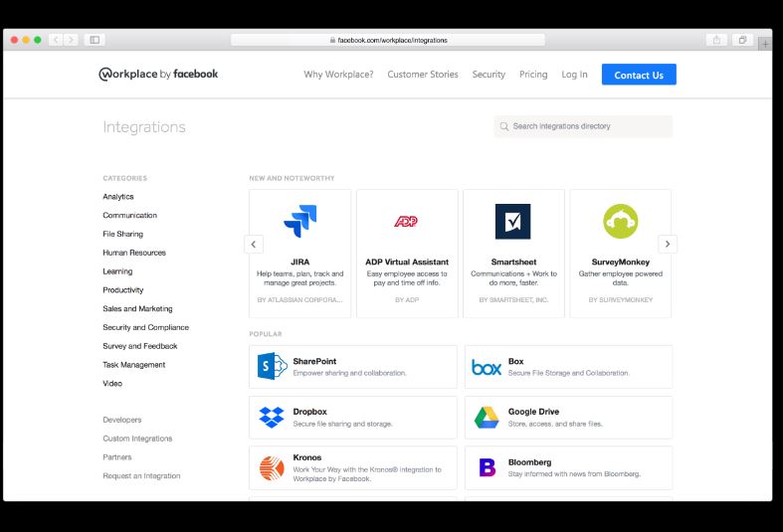Click the Safari address bar
The width and height of the screenshot is (783, 532).
coord(388,40)
